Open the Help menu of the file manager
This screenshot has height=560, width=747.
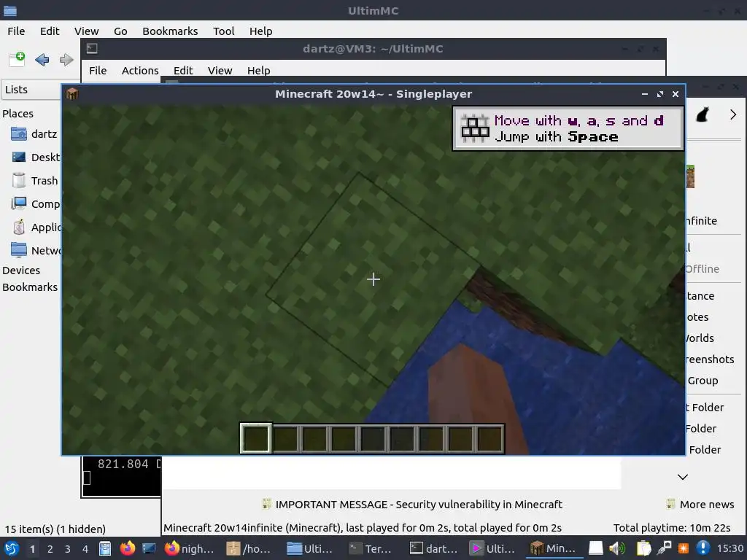(x=260, y=31)
